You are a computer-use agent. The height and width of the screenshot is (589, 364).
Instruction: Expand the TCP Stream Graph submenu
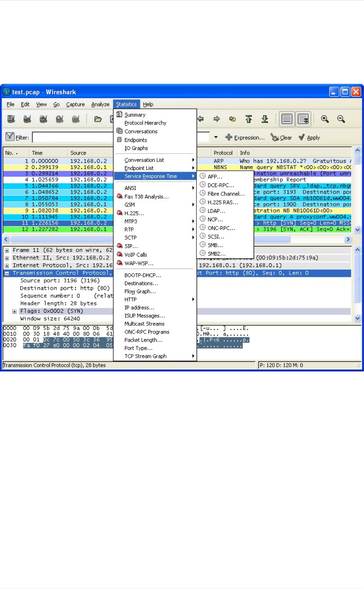[x=155, y=356]
